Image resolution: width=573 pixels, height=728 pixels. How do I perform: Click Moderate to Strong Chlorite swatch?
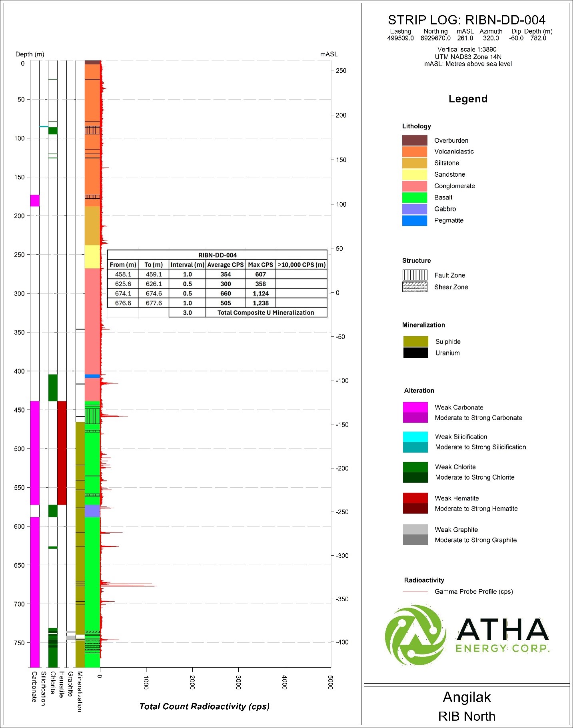coord(415,477)
